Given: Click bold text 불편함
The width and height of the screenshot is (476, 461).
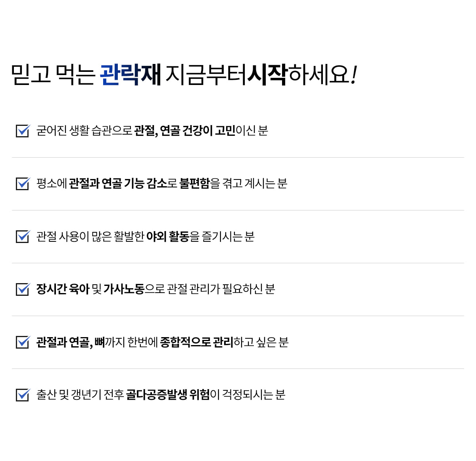Looking at the screenshot, I should click(194, 183).
